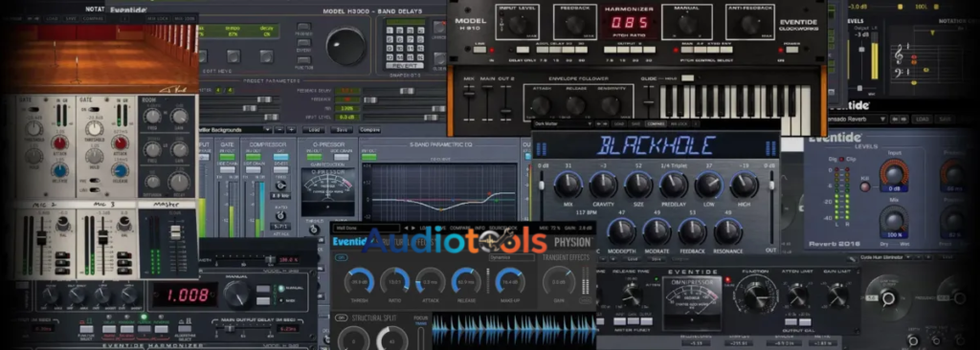Click the Blackhole High knob
Screen dimensions: 980x350
pos(744,185)
